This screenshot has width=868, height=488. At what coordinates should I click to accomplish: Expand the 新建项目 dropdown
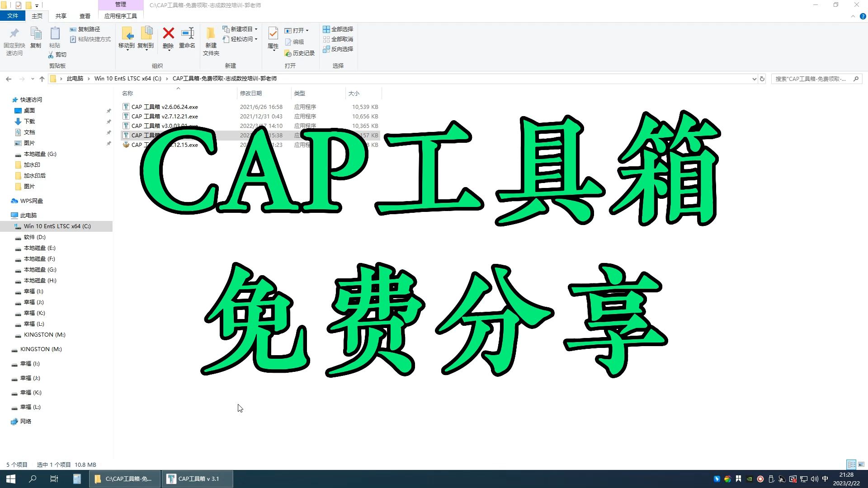coord(241,29)
